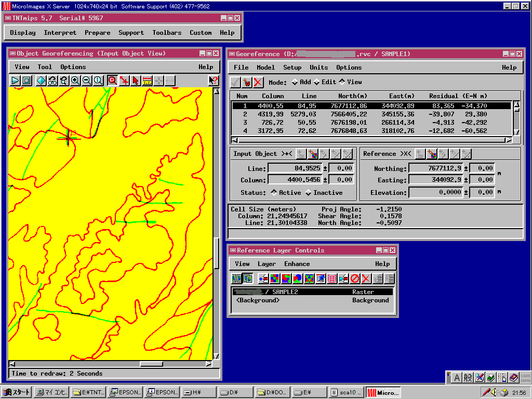Open the Units menu dropdown
Screen dimensions: 532x399
tap(318, 68)
